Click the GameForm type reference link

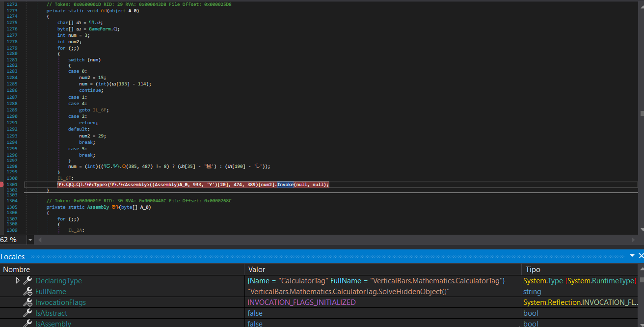[x=100, y=29]
